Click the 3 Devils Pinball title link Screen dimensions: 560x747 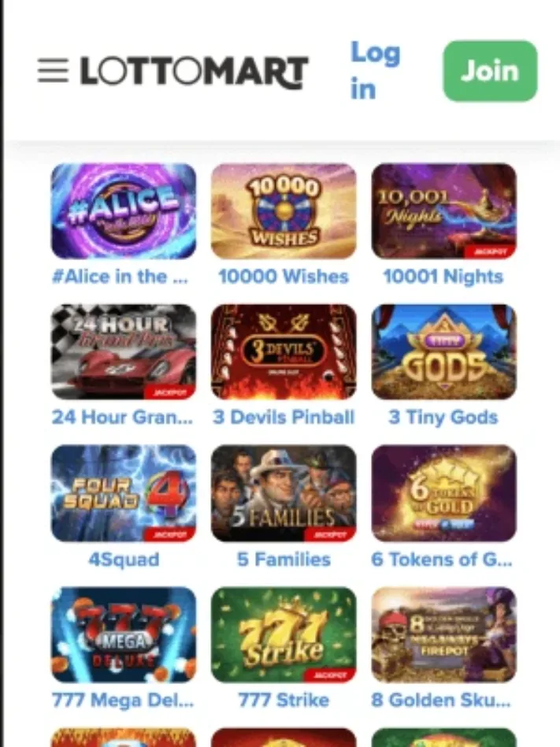click(x=284, y=417)
